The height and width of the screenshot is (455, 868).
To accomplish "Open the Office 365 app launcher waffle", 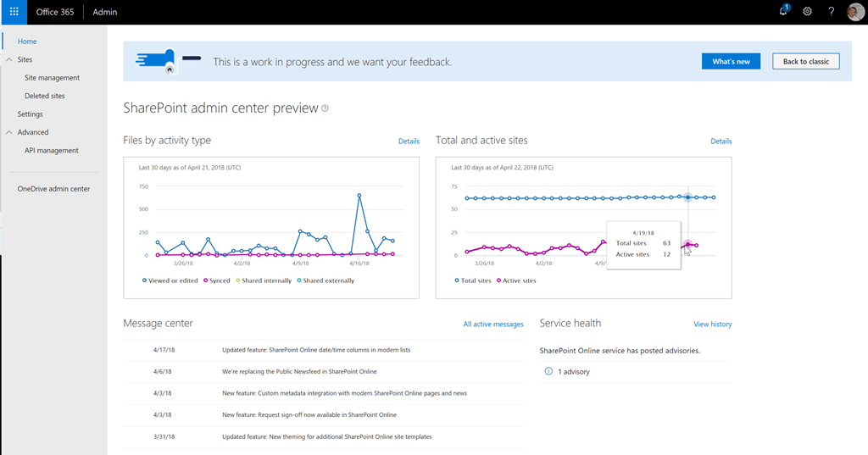I will 14,12.
